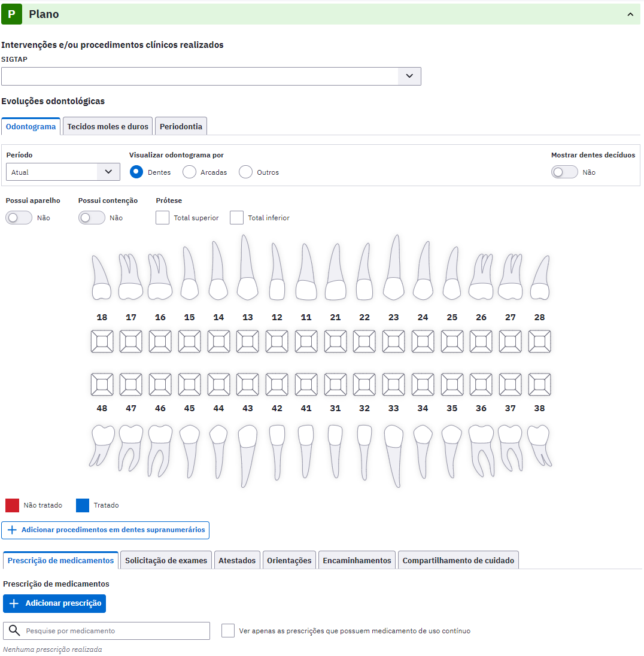Check the Total superior prosthesis box
The width and height of the screenshot is (644, 656).
tap(162, 217)
